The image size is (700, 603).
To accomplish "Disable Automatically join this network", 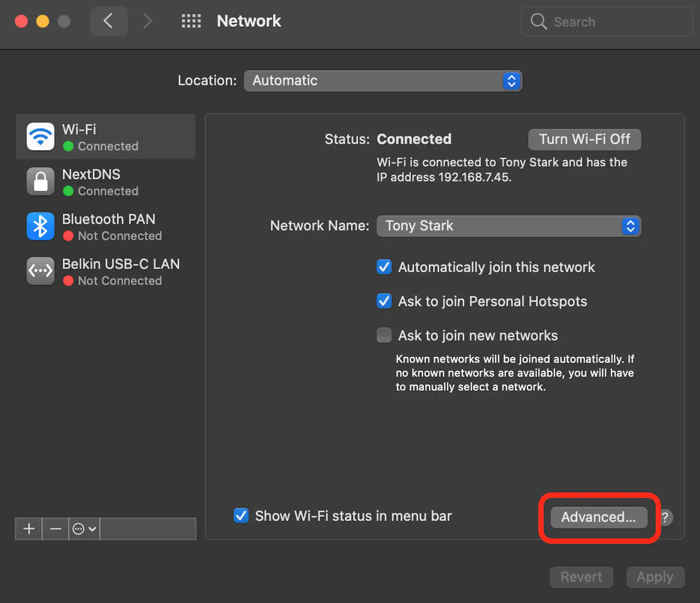I will (384, 267).
